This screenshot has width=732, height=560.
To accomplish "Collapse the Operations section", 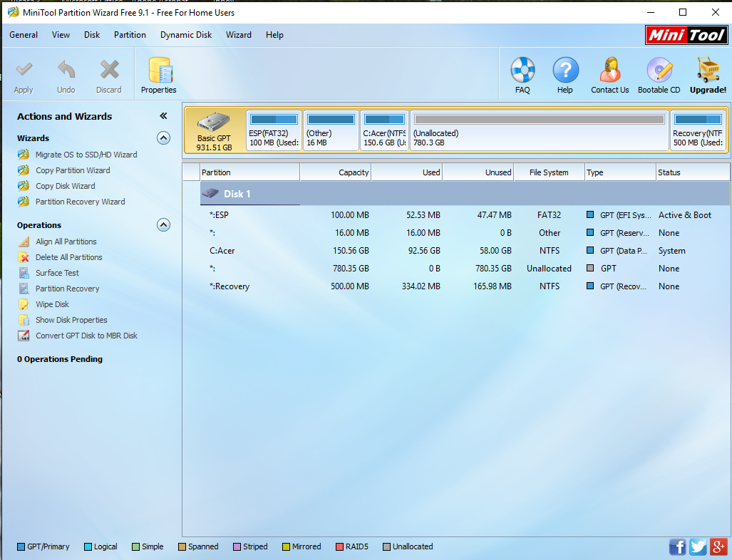I will 163,225.
